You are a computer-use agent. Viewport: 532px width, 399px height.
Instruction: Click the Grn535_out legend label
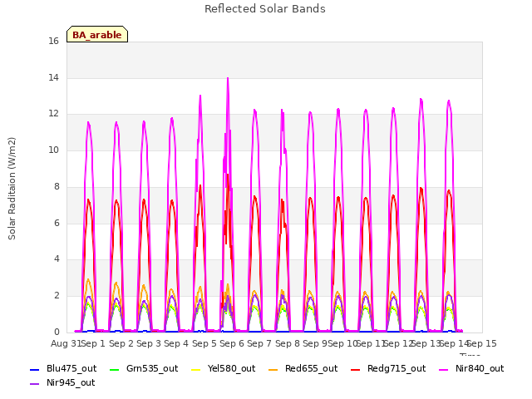(x=152, y=368)
